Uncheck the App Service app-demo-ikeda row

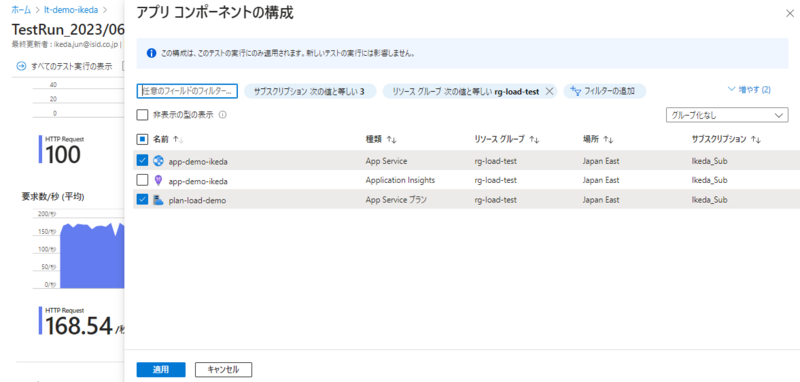coord(142,161)
